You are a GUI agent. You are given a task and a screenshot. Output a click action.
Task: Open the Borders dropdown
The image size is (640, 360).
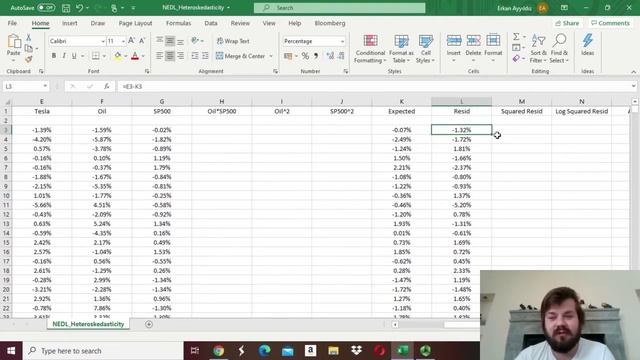pyautogui.click(x=104, y=56)
